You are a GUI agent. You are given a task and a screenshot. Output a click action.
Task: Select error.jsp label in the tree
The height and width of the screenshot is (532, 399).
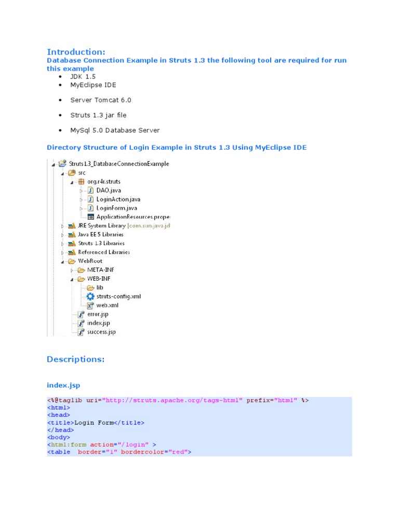point(98,314)
